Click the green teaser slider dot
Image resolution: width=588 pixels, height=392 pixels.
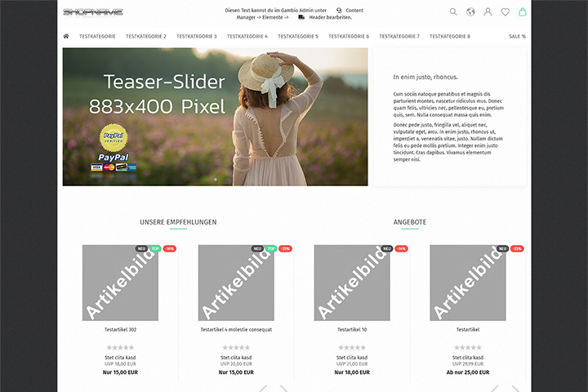pyautogui.click(x=216, y=180)
